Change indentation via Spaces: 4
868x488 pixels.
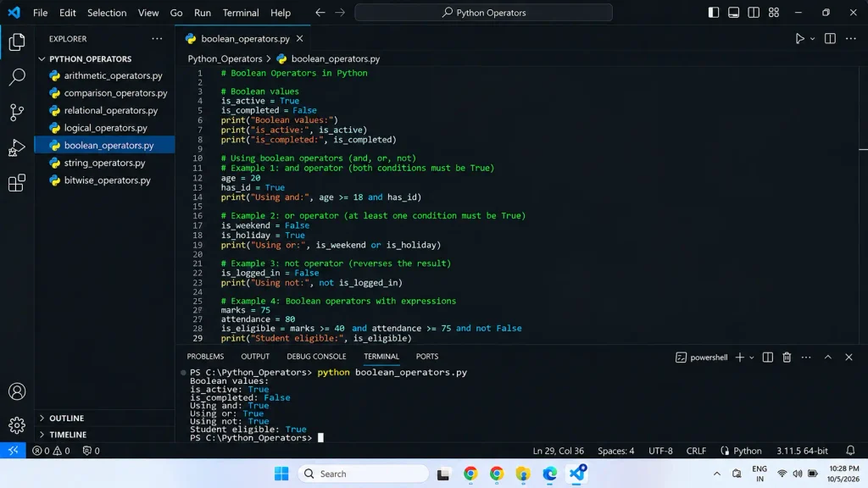(x=615, y=451)
